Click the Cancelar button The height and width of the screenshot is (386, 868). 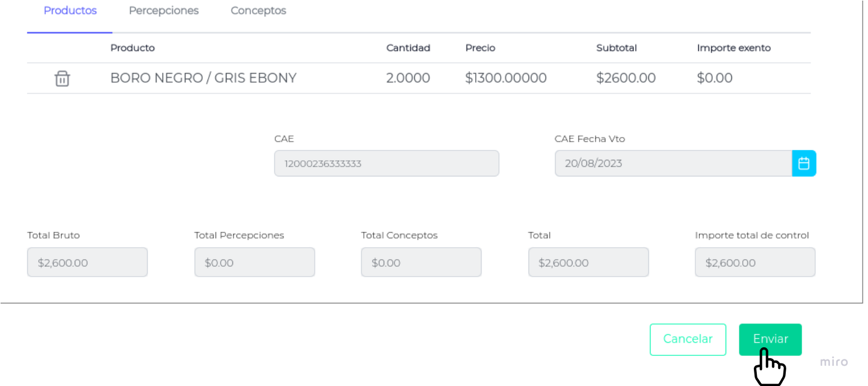pos(688,339)
